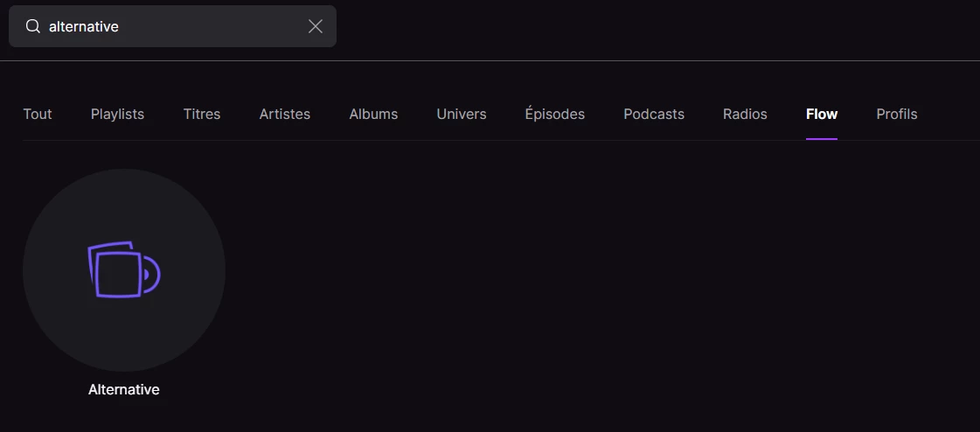Click the typed word 'alternative' in search
This screenshot has width=980, height=432.
coord(84,26)
